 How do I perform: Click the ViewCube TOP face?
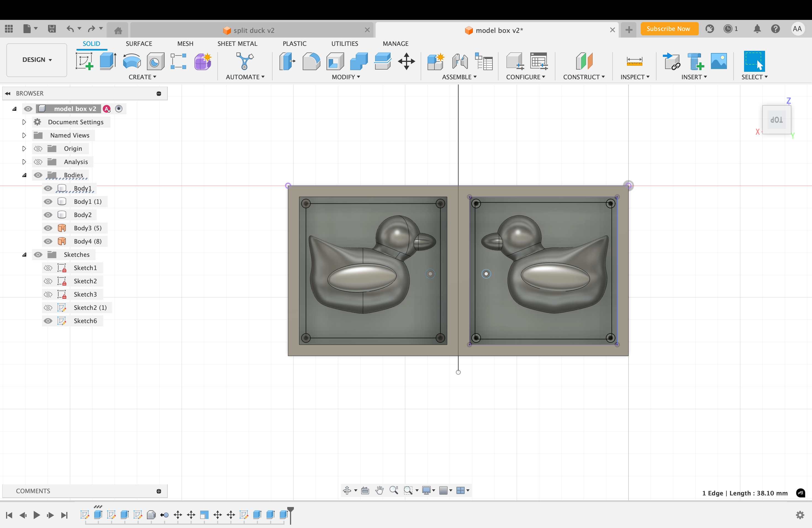tap(777, 120)
